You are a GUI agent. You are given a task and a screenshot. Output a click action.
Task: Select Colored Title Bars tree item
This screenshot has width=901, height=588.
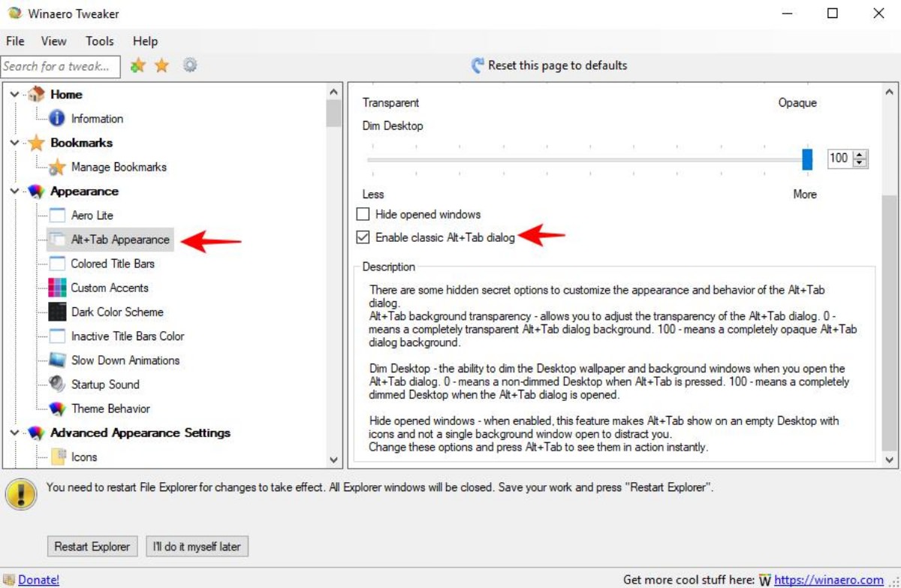[x=113, y=264]
